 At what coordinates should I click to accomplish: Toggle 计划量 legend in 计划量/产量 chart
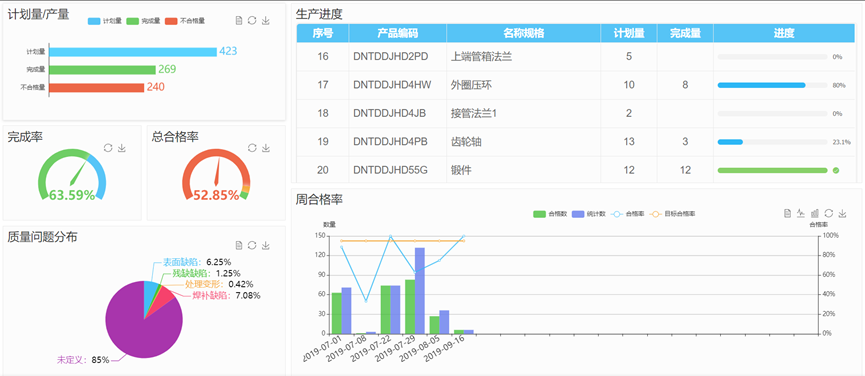[105, 21]
